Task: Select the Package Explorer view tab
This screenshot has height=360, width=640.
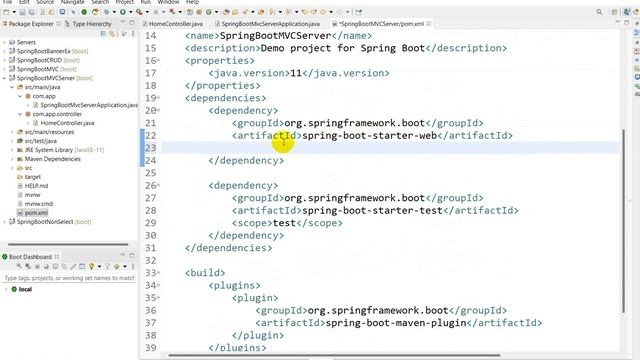Action: point(31,24)
